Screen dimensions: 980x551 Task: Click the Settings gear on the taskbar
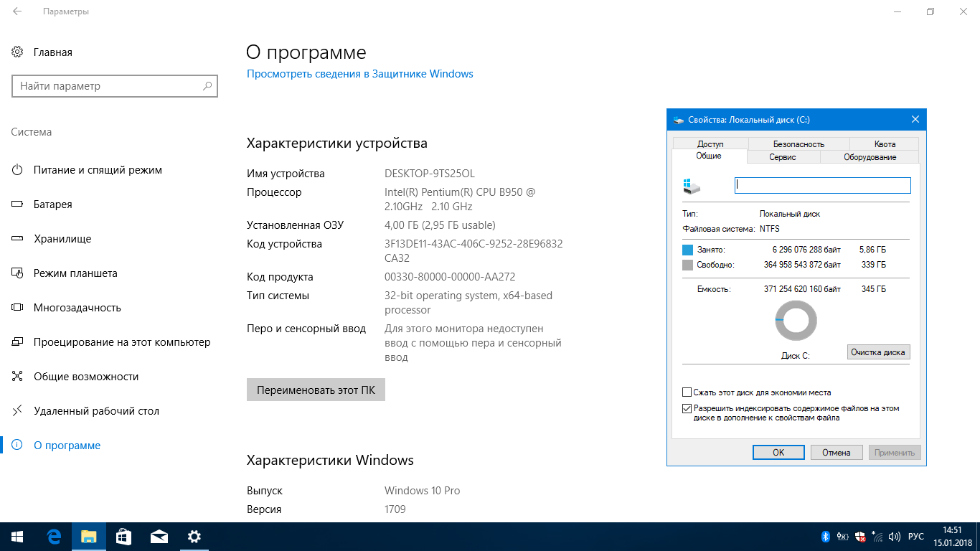click(x=194, y=537)
